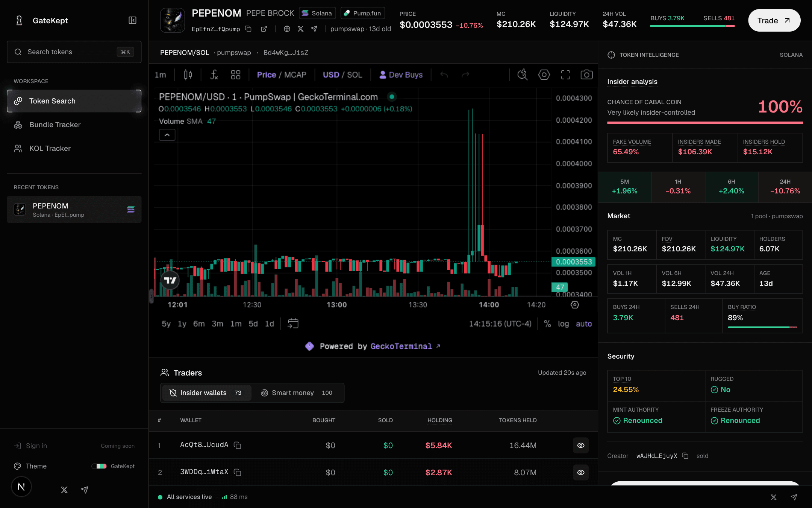
Task: Open the 1m interval dropdown
Action: [161, 75]
